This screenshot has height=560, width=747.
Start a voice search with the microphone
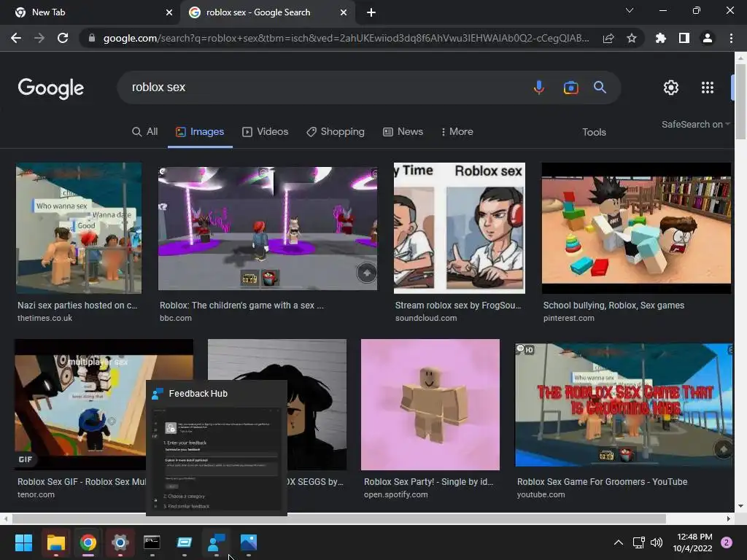tap(539, 87)
